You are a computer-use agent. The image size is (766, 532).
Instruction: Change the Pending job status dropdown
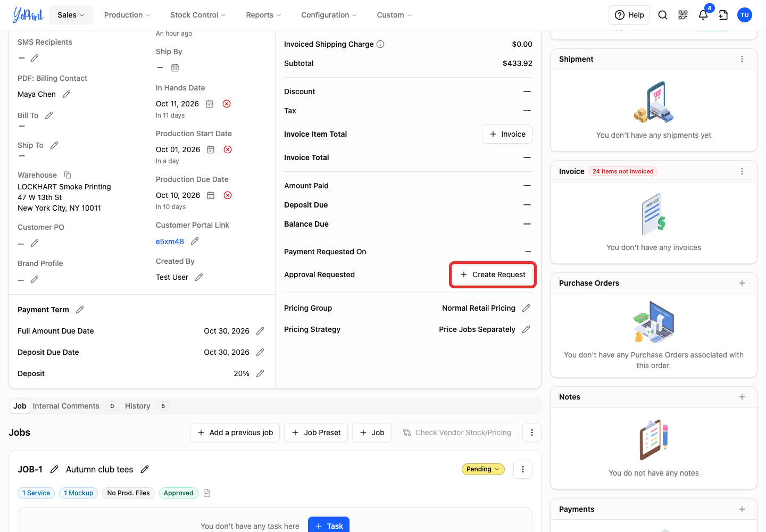tap(483, 469)
